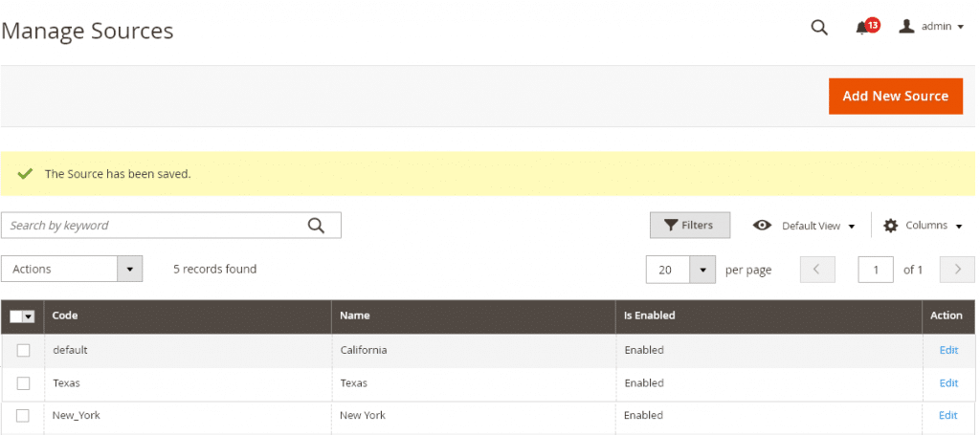Screen dimensions: 980x435
Task: Focus the Search by keyword field
Action: pos(153,226)
